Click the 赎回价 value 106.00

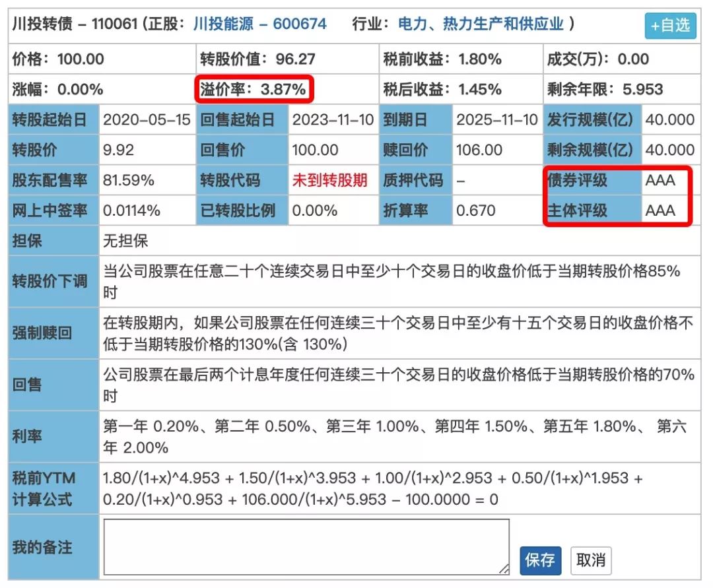coord(479,150)
